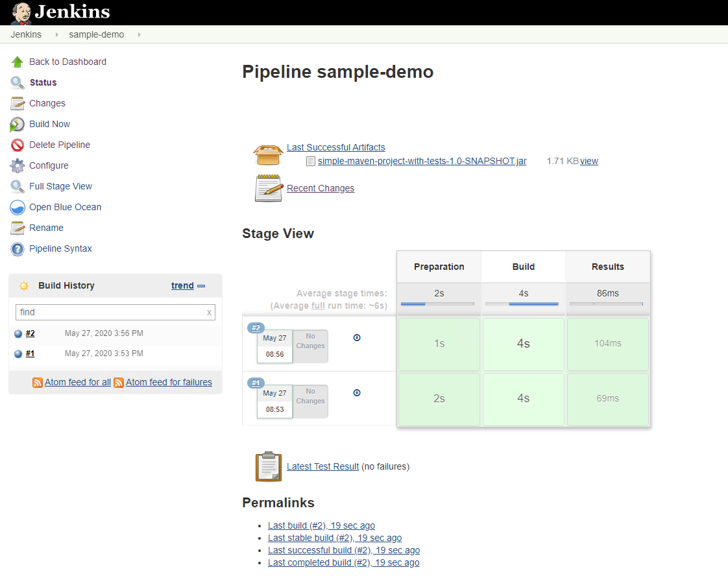Click the #1 badge in Stage View
This screenshot has width=728, height=576.
click(256, 383)
